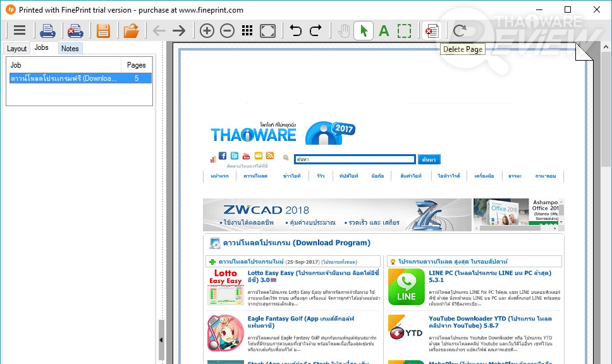
Task: Click the Delete Page icon
Action: [x=432, y=30]
